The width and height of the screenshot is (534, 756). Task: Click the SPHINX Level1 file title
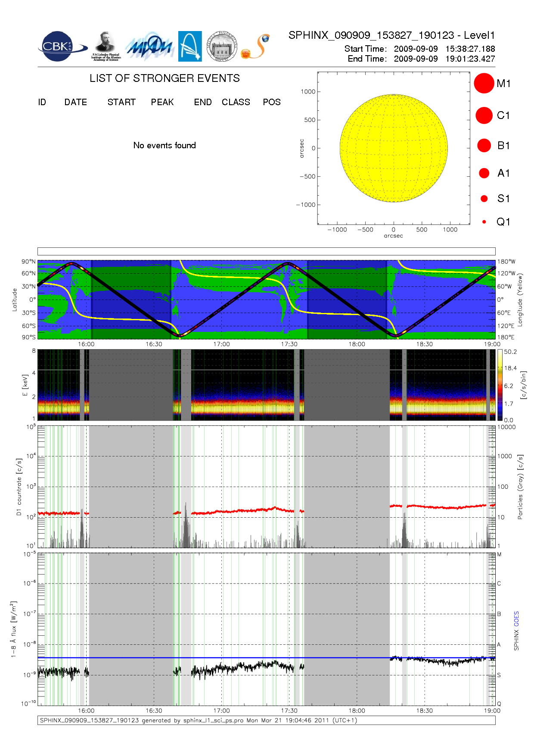pyautogui.click(x=391, y=35)
